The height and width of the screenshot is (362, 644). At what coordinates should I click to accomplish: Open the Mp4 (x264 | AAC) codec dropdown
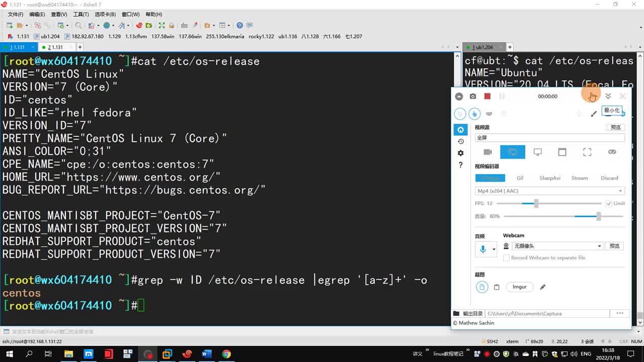tap(550, 191)
